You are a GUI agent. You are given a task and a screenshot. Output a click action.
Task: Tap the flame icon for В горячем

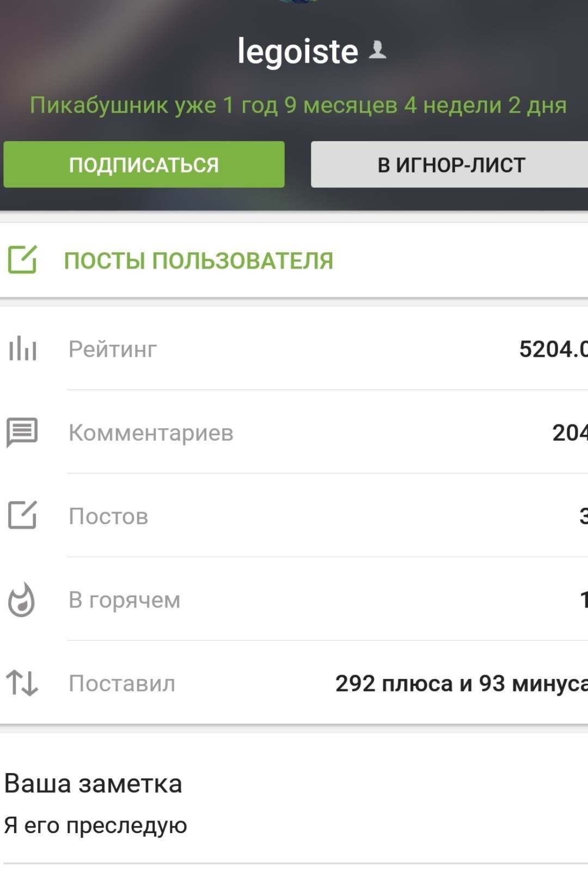click(x=22, y=600)
